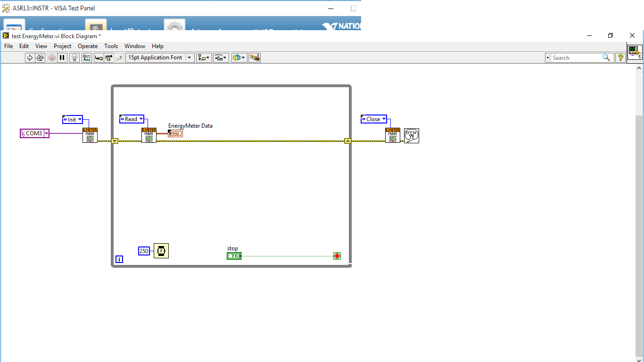Image resolution: width=644 pixels, height=362 pixels.
Task: Open the Edit menu
Action: [24, 46]
